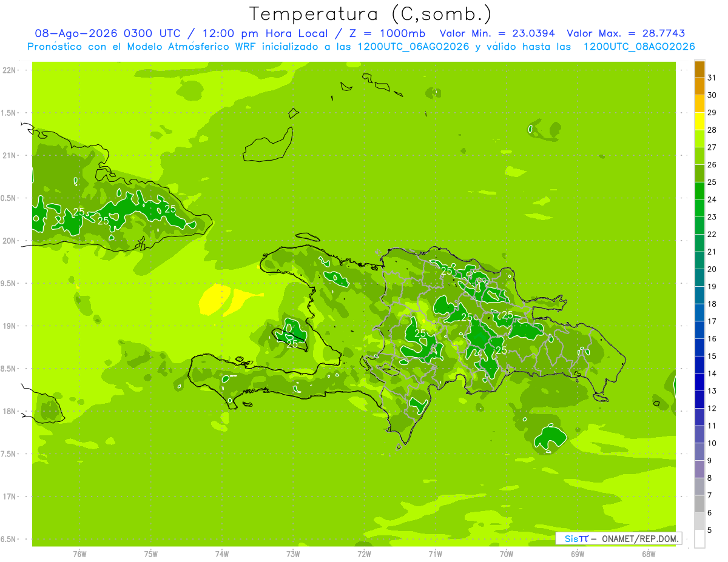This screenshot has height=562, width=728.
Task: Click the "8" legend label
Action: click(710, 478)
